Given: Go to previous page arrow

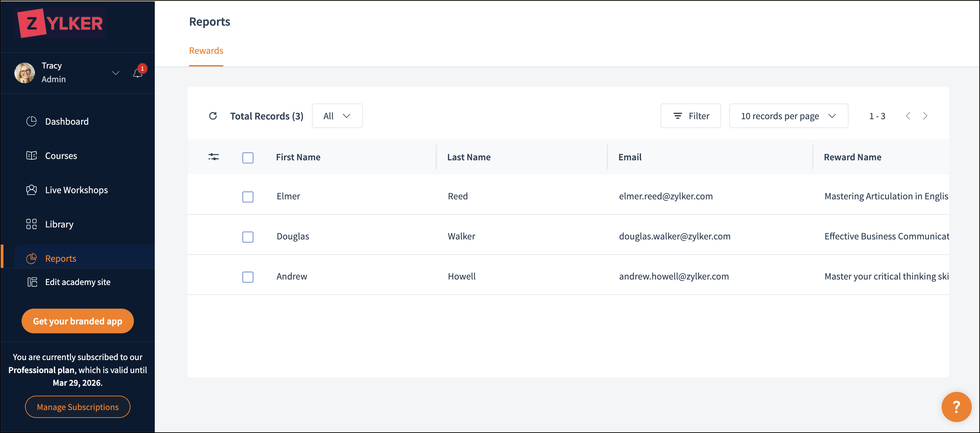Looking at the screenshot, I should click(908, 116).
